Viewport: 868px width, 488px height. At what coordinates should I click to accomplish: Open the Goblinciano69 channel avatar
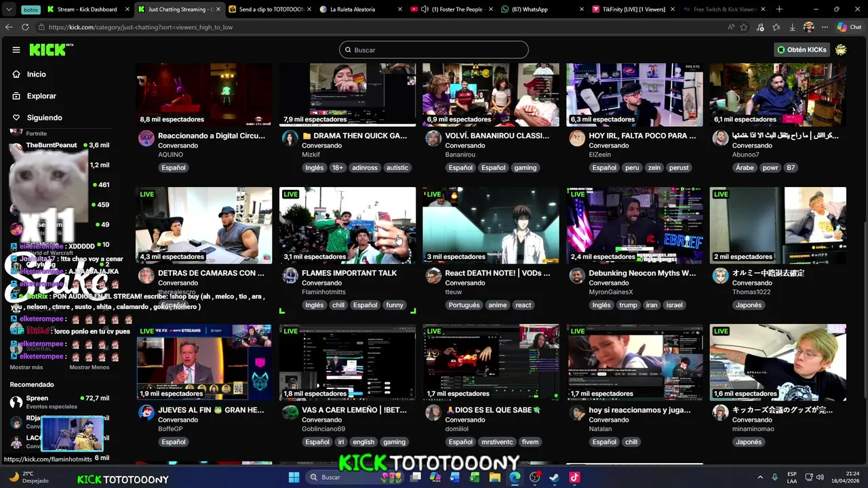pos(290,413)
